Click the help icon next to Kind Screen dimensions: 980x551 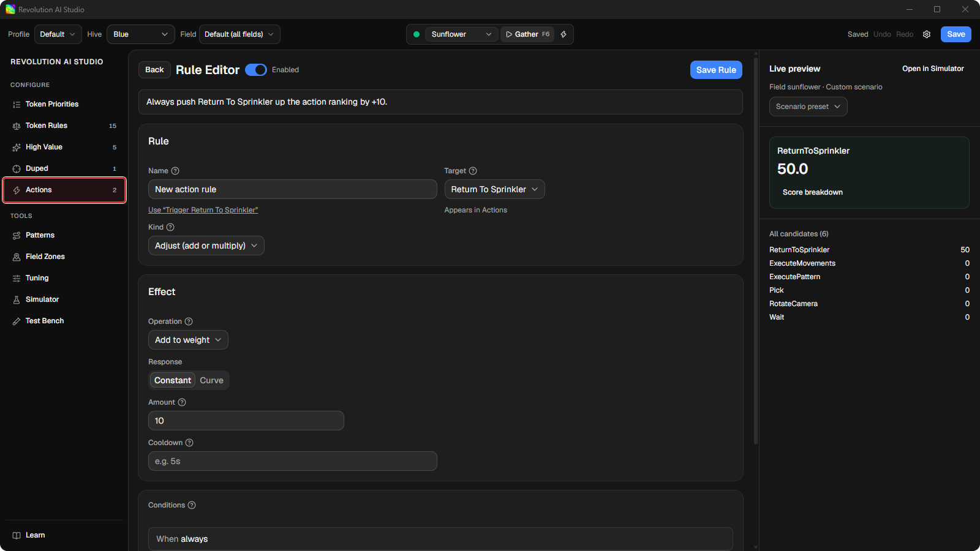170,227
